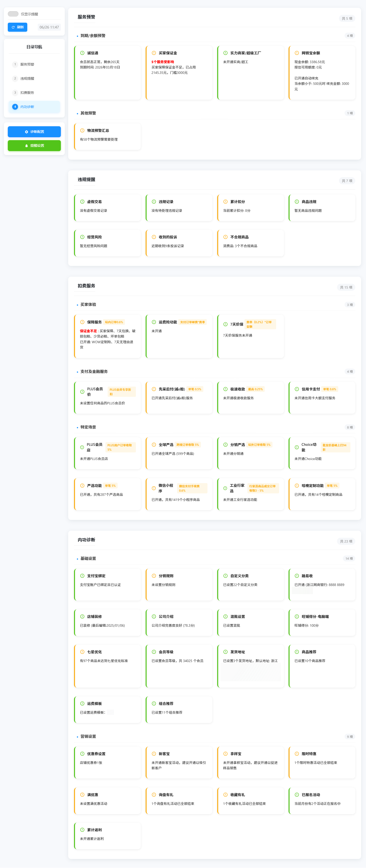Click the 保障服务 站内订单0.6% tag
Viewport: 366px width, 868px height.
click(x=114, y=322)
